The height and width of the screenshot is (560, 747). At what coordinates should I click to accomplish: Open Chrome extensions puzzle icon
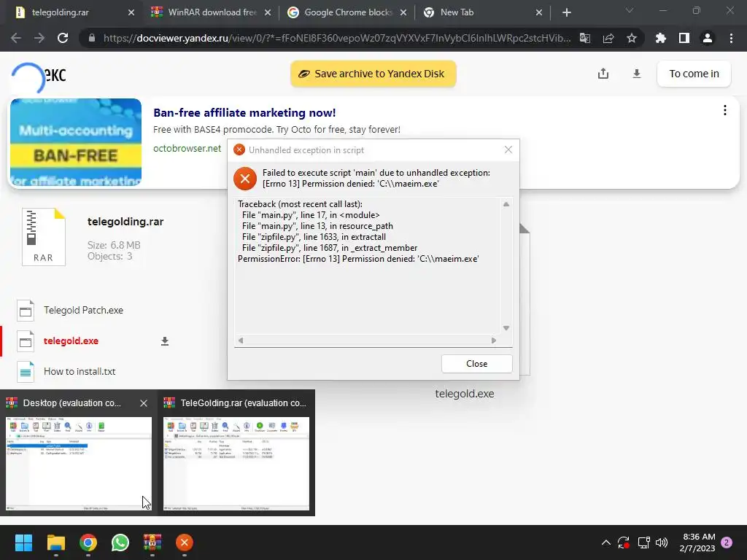(x=660, y=38)
